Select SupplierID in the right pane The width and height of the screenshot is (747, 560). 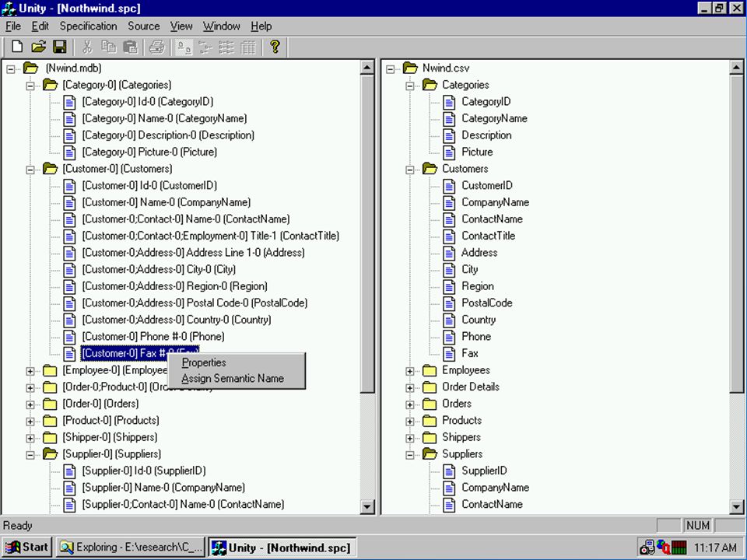484,471
